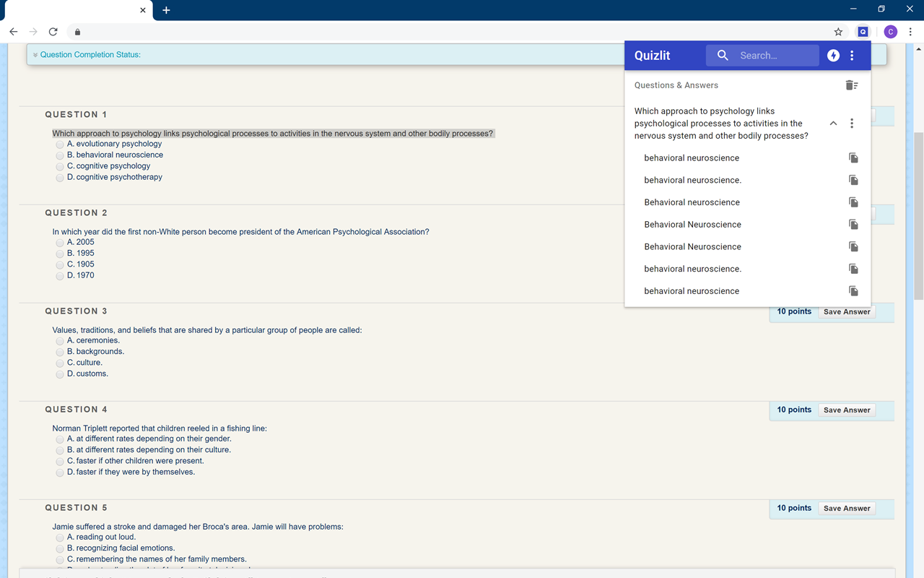Copy the last behavioral neuroscience answer
This screenshot has height=578, width=924.
coord(853,290)
